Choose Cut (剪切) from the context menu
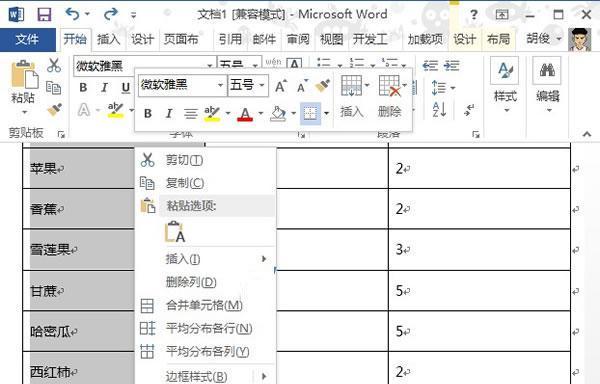 click(x=206, y=160)
